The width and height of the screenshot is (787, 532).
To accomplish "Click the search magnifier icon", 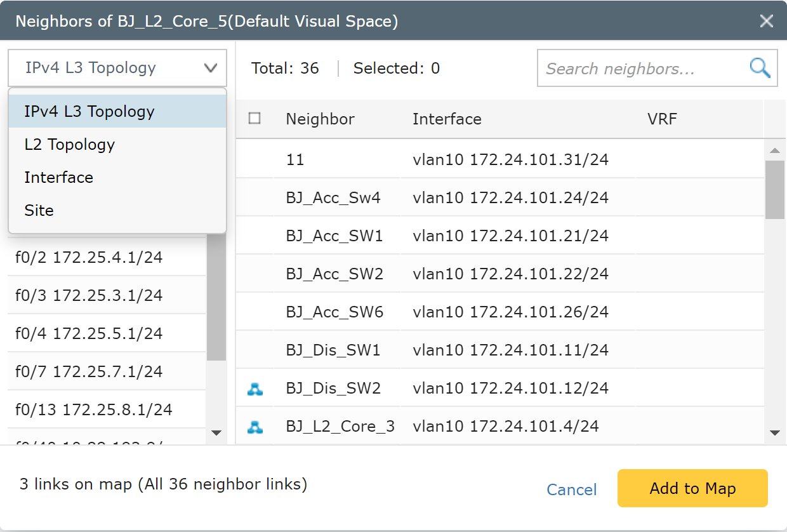I will (x=759, y=68).
